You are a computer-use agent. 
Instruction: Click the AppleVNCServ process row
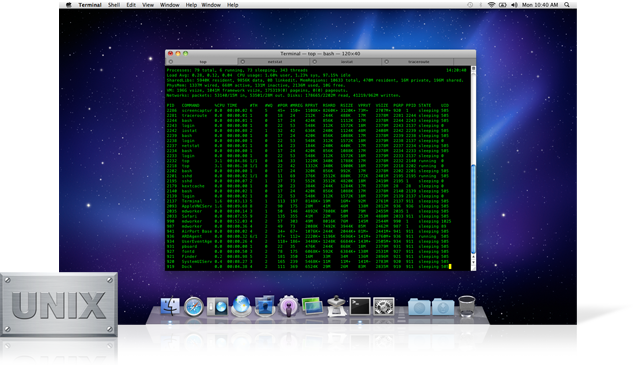point(308,206)
